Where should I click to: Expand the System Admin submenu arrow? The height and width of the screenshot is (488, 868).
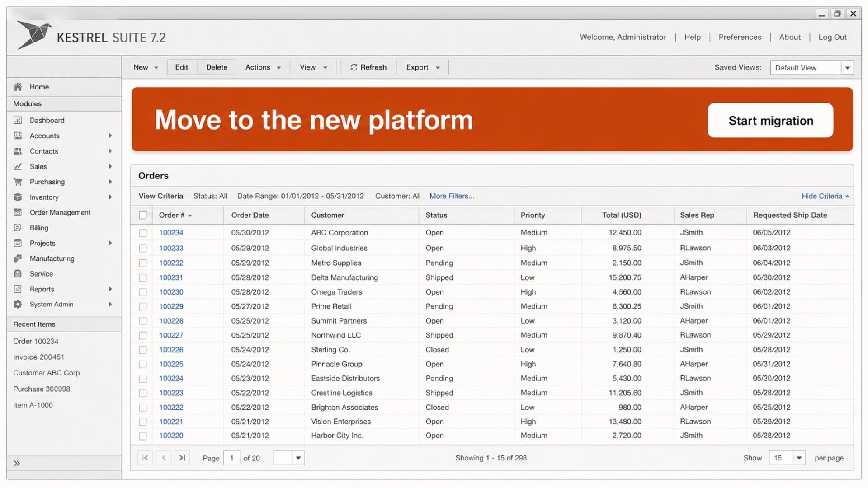pos(110,305)
